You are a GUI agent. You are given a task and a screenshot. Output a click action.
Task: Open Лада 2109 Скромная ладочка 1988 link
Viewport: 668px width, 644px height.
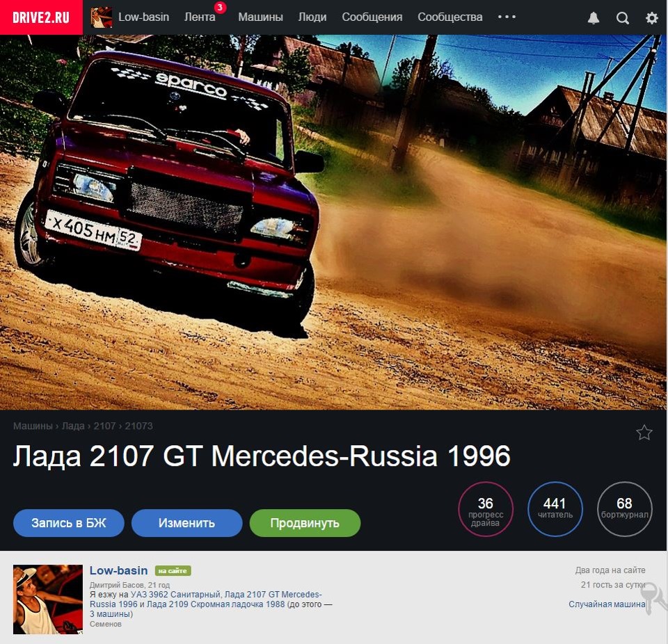click(x=216, y=604)
